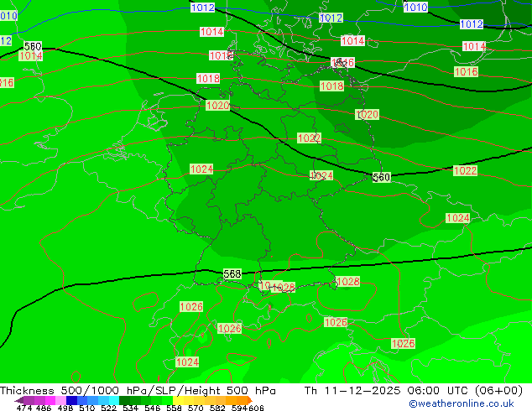Click the orange arrow end of color scale
532x411 pixels.
coord(250,400)
